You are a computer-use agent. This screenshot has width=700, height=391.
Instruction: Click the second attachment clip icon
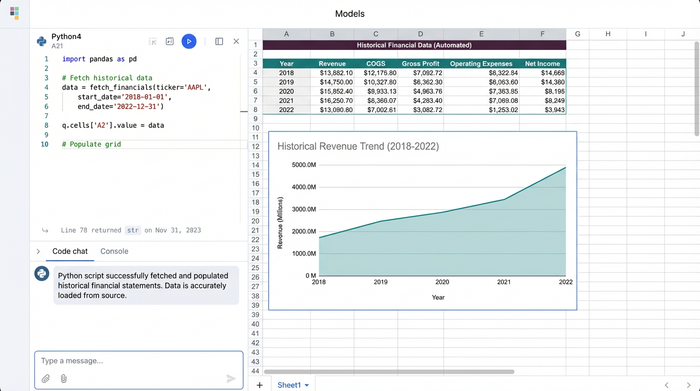(63, 379)
